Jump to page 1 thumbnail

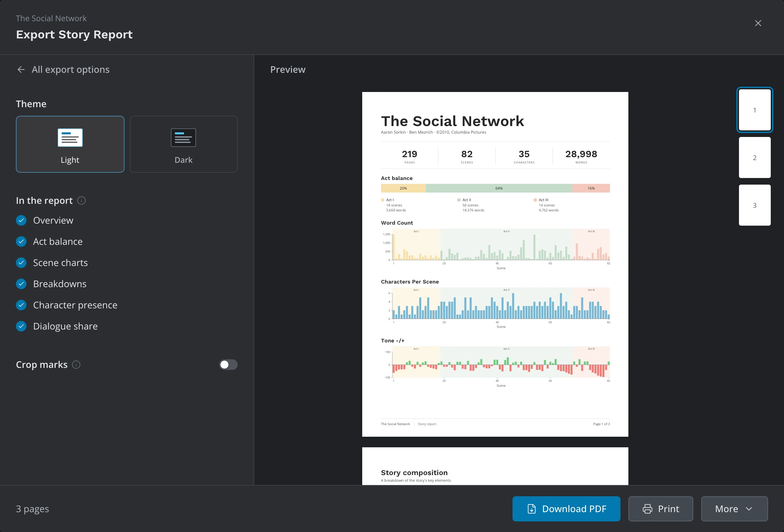pyautogui.click(x=755, y=110)
